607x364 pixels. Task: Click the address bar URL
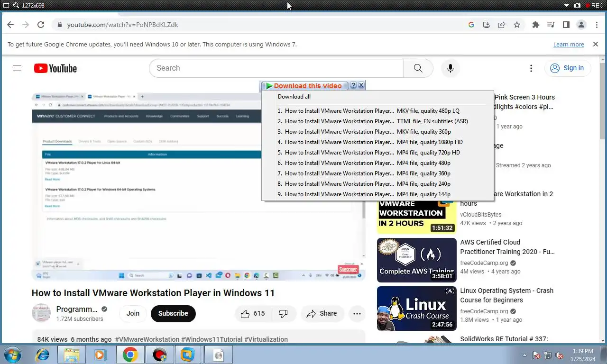[122, 25]
